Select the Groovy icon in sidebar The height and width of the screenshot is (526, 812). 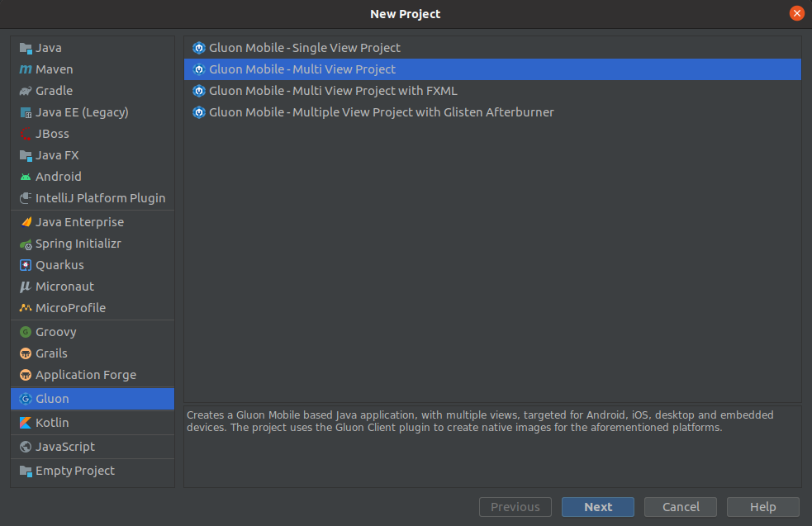pos(26,332)
